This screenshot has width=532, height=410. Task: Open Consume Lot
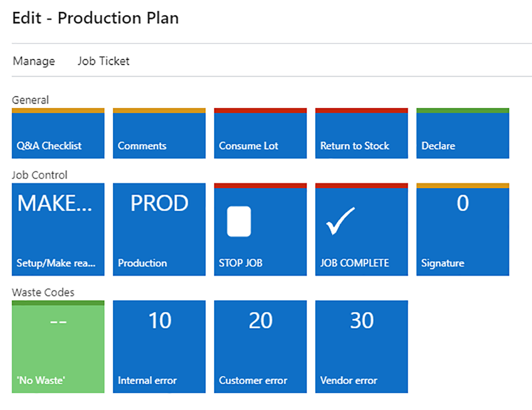(x=260, y=133)
